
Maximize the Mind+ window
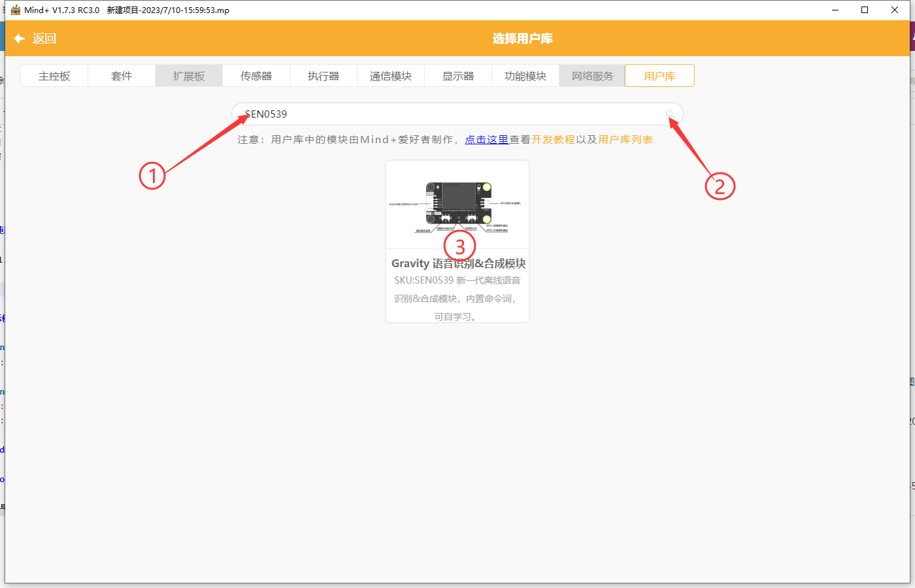point(865,10)
